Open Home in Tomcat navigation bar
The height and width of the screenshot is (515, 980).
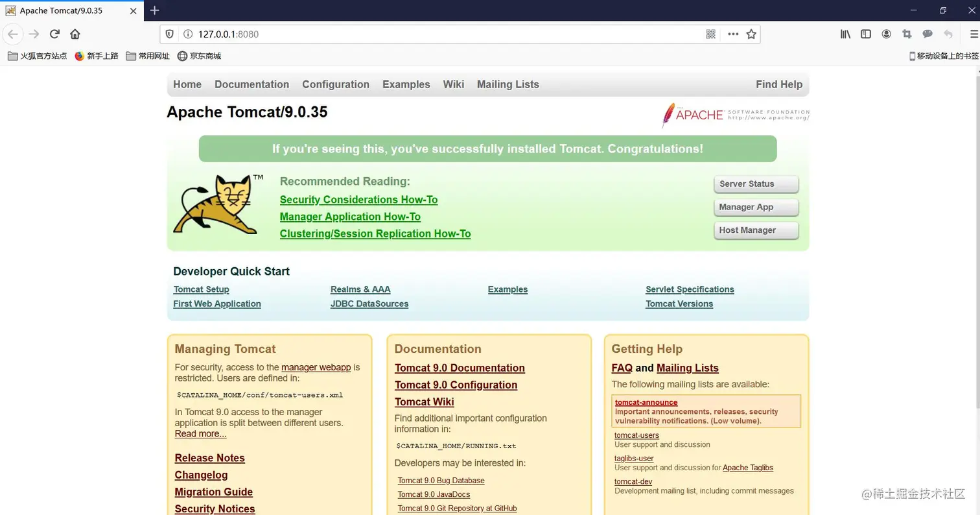pos(187,84)
